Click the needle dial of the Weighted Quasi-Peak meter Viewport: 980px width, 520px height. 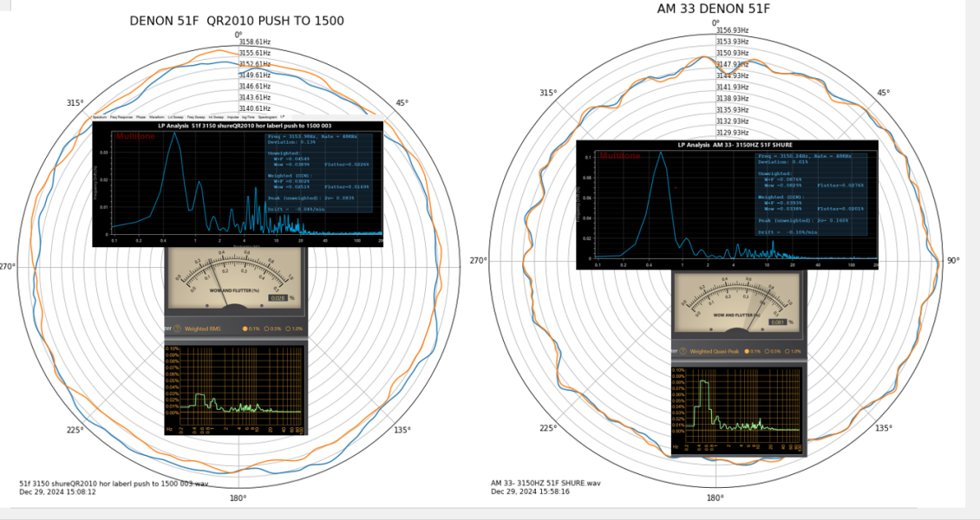[x=735, y=302]
